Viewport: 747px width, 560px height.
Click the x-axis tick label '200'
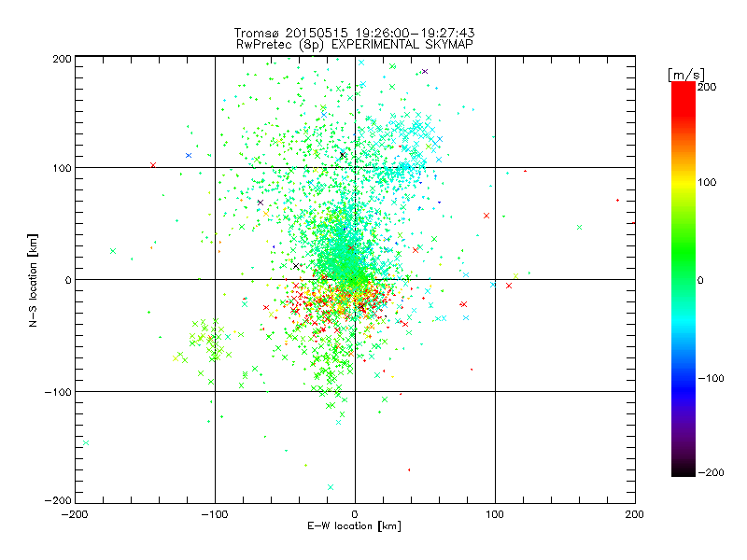(635, 514)
